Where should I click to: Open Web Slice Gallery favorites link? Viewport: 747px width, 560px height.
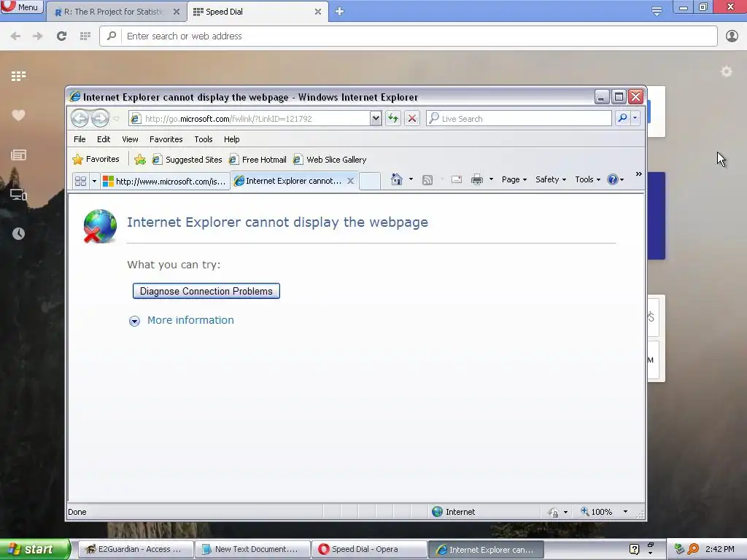(330, 160)
